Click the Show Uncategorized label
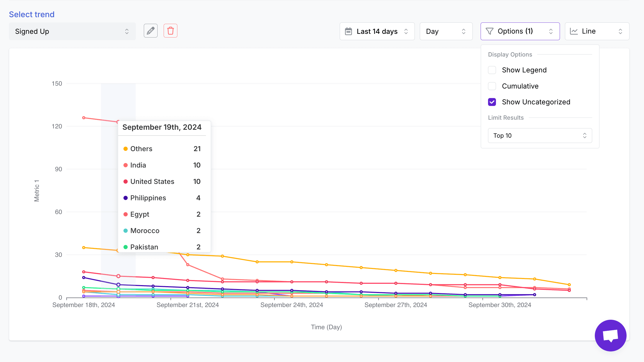Screen dimensions: 644x362 point(536,102)
